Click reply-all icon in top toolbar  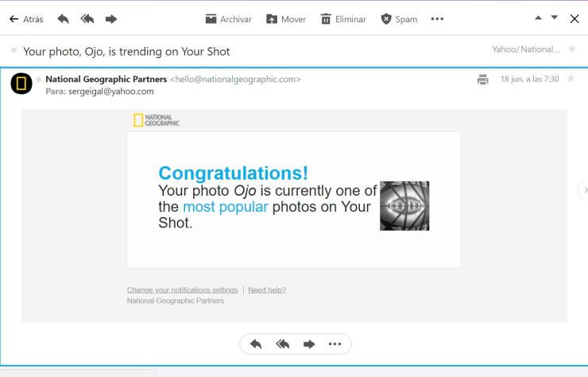pyautogui.click(x=87, y=19)
